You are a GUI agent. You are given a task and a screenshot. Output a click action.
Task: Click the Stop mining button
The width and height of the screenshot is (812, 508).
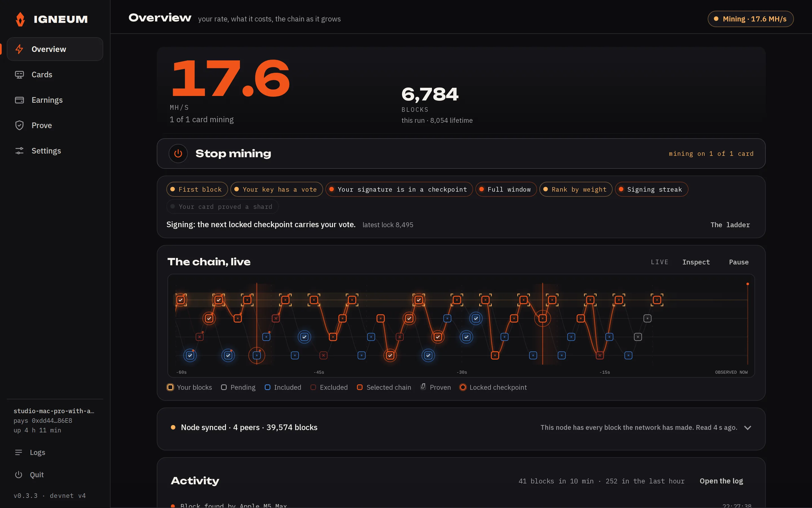pyautogui.click(x=461, y=154)
